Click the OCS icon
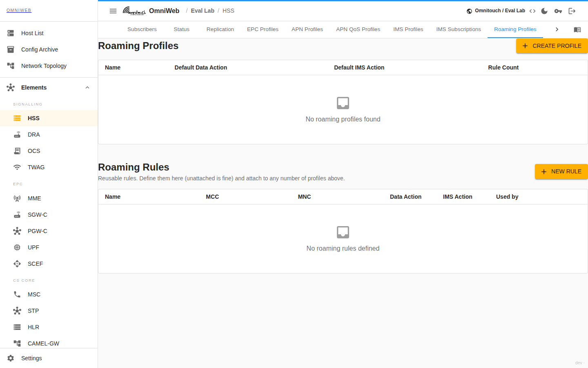 click(x=17, y=151)
